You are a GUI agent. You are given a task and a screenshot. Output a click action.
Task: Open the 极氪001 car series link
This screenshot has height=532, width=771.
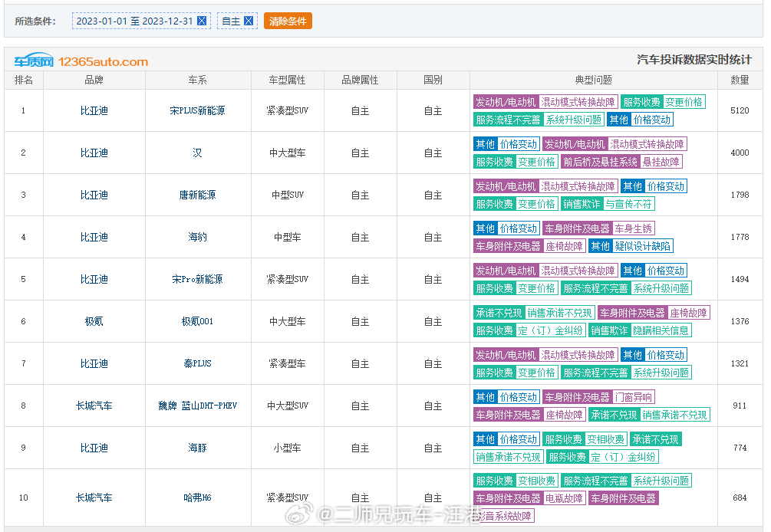[x=197, y=322]
